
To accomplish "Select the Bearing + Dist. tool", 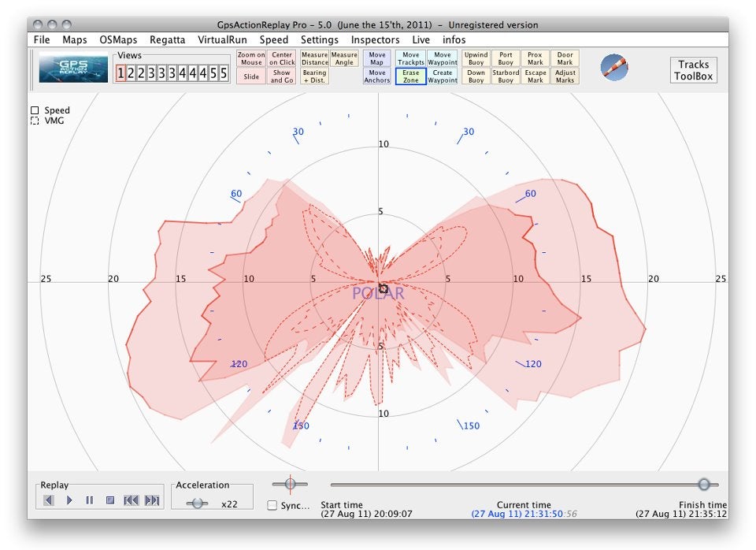I will coord(314,76).
